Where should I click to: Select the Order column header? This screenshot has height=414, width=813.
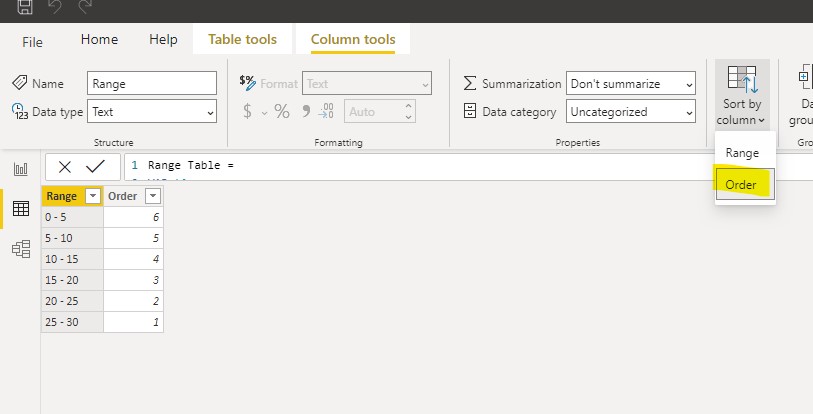(123, 196)
